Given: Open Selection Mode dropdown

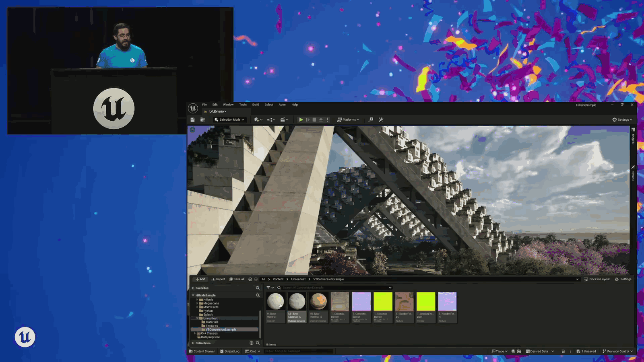Looking at the screenshot, I should coord(229,119).
